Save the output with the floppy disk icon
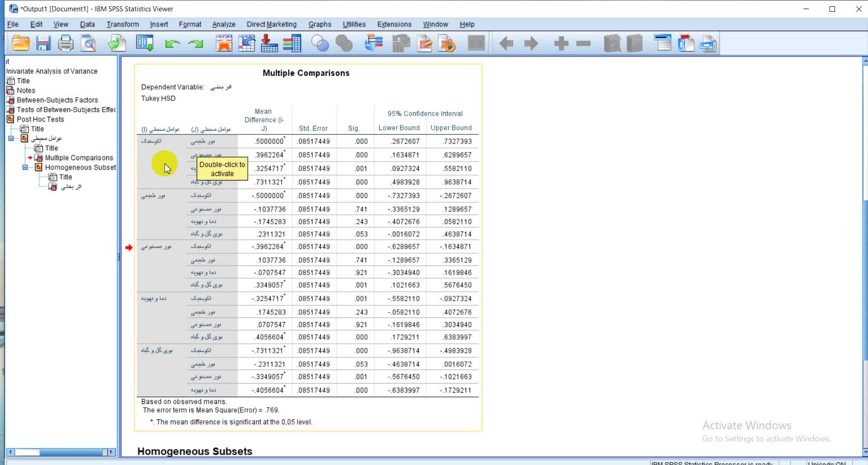Image resolution: width=868 pixels, height=465 pixels. (43, 44)
